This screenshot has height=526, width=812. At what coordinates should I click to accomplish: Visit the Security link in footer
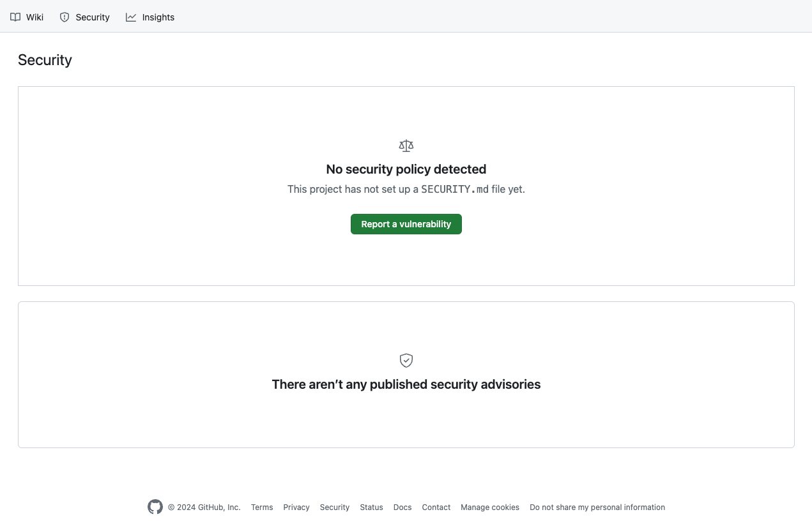(x=335, y=507)
